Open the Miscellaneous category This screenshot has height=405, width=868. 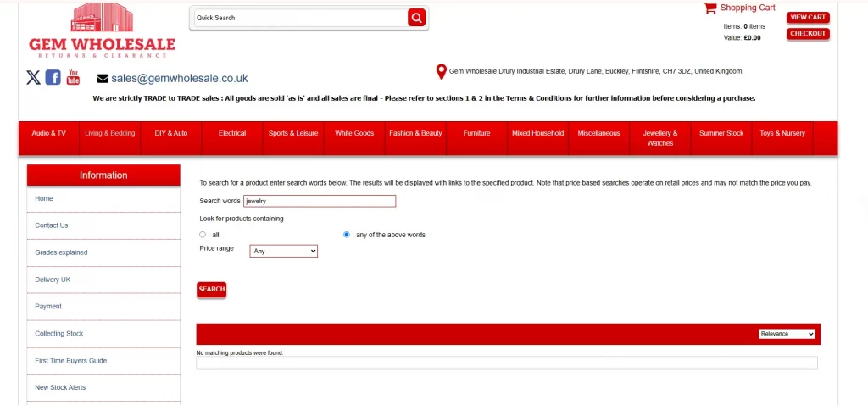[x=599, y=133]
